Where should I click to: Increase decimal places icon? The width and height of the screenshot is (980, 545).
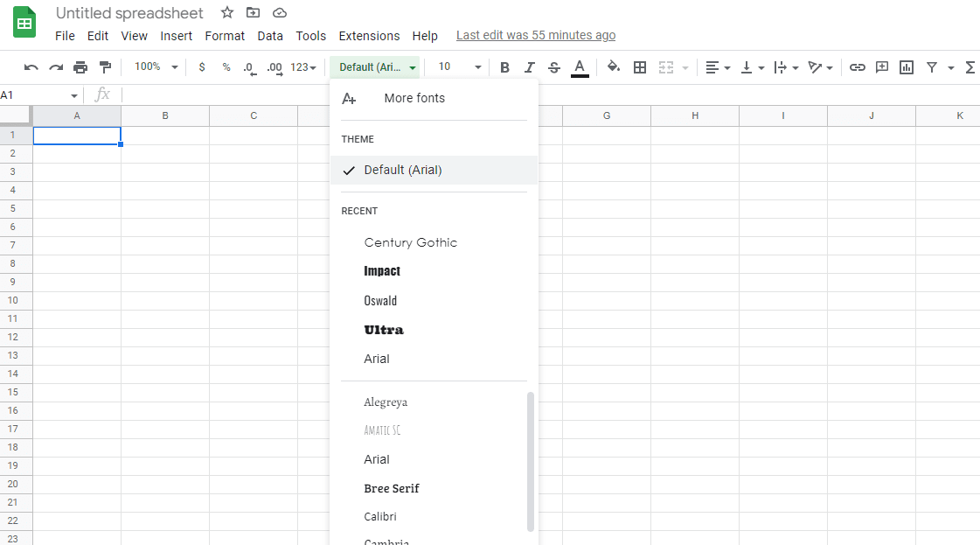pyautogui.click(x=275, y=67)
